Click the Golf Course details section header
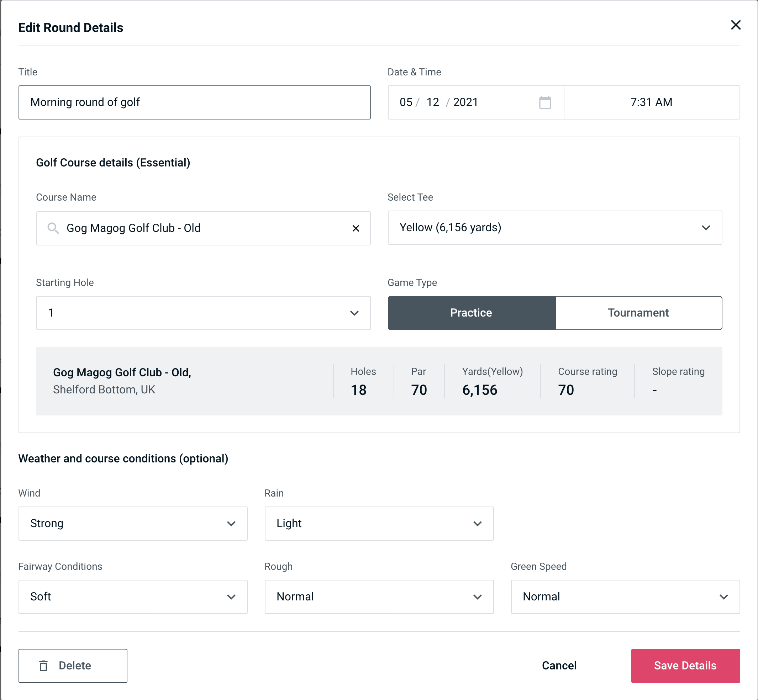 (114, 161)
